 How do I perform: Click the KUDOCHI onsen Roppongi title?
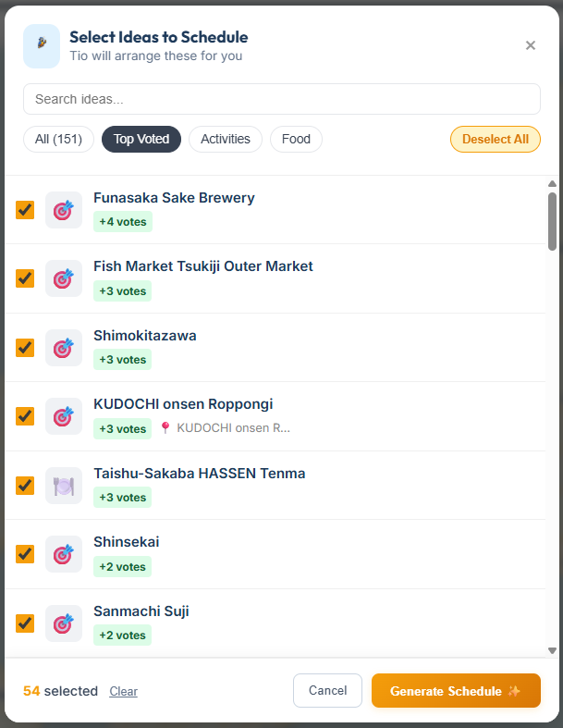(x=183, y=404)
